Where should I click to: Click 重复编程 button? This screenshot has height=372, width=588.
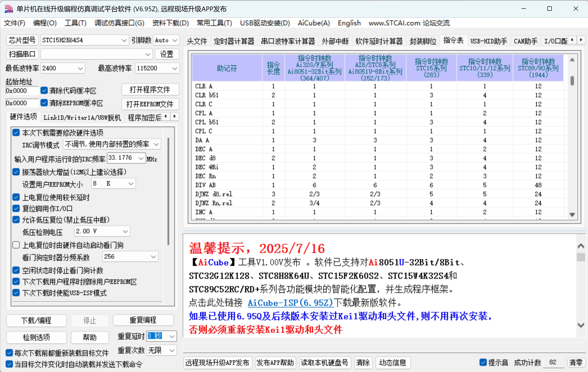click(x=143, y=320)
